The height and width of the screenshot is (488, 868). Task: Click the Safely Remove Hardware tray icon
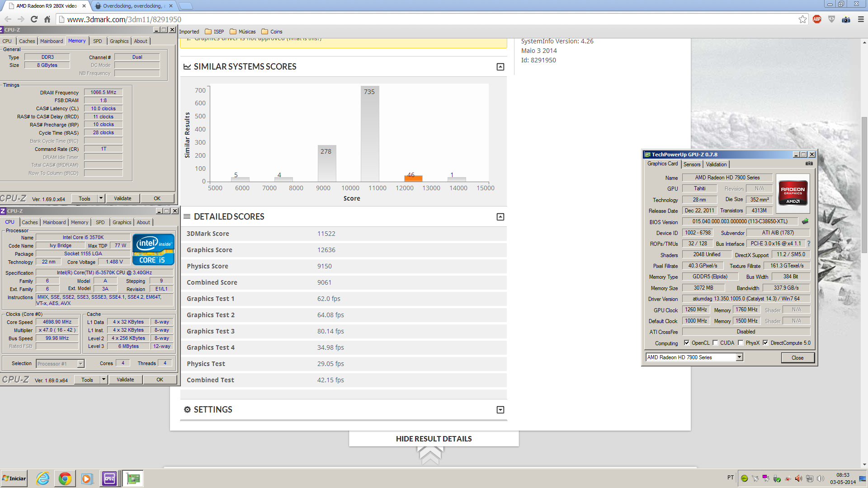[777, 479]
